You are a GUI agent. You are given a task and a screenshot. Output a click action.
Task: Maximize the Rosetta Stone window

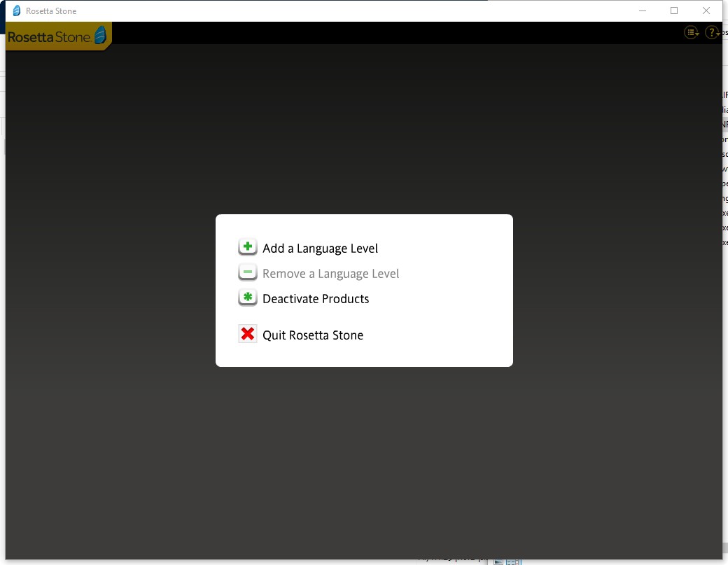pos(674,11)
